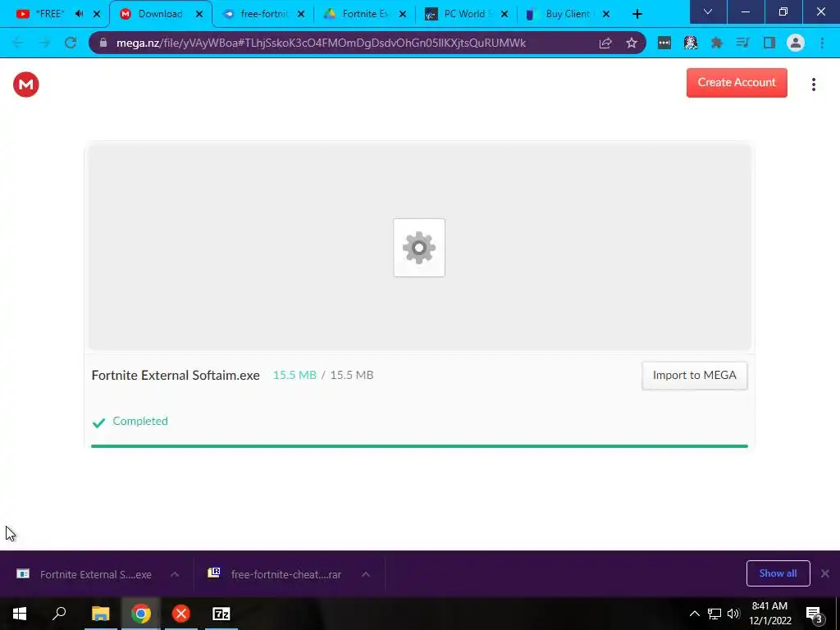
Task: Expand options for Fortnite External exe download
Action: (175, 574)
